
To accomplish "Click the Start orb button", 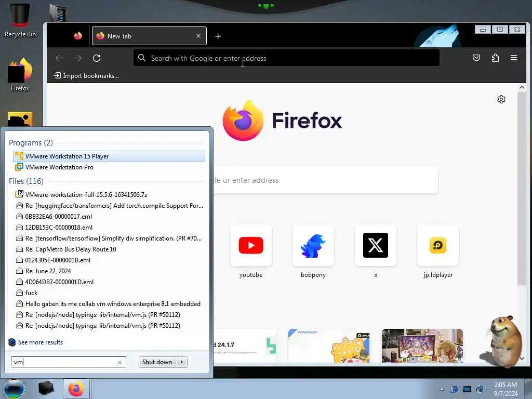I will pyautogui.click(x=14, y=389).
